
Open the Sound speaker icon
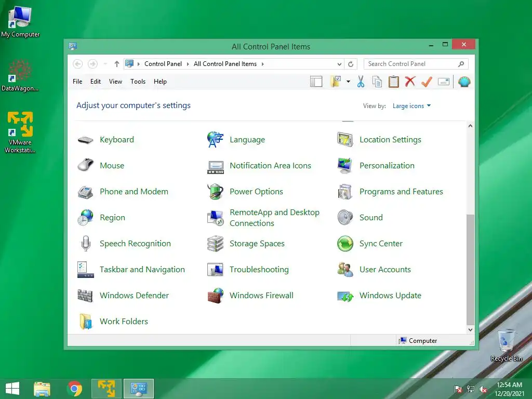345,218
